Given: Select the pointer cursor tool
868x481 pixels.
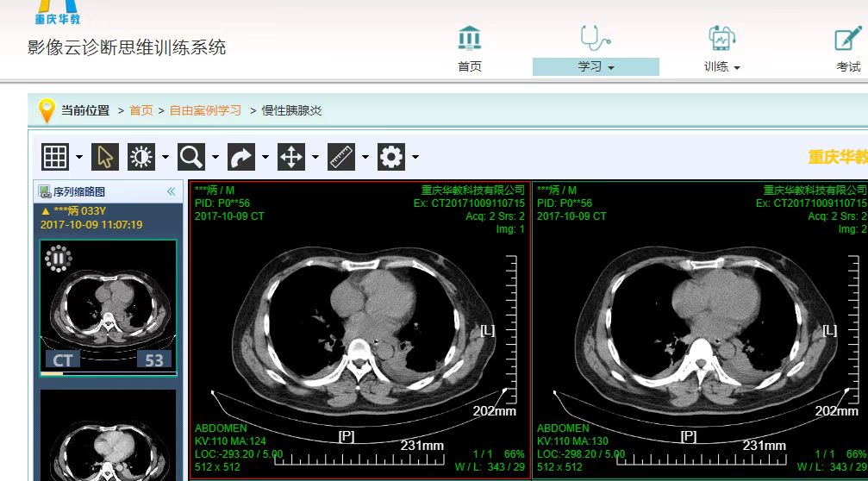Looking at the screenshot, I should click(105, 157).
